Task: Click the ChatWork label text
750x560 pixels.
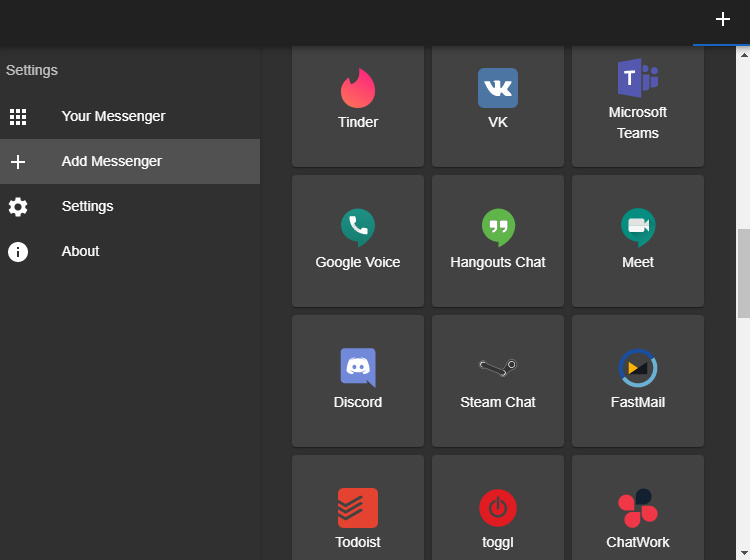Action: (x=638, y=542)
